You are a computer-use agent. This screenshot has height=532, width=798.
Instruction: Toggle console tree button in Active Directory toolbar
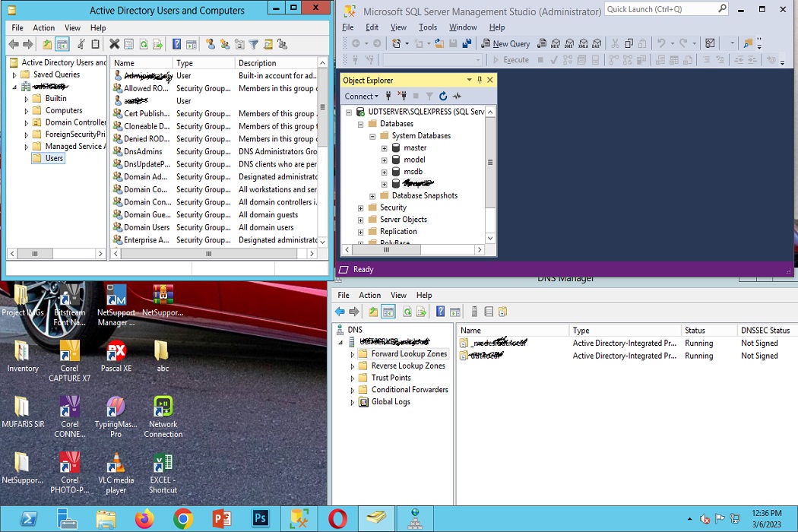(x=62, y=45)
